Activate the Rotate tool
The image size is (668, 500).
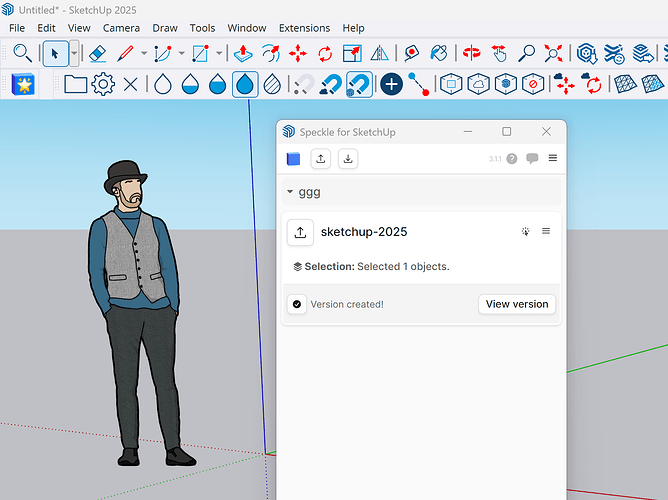tap(325, 54)
